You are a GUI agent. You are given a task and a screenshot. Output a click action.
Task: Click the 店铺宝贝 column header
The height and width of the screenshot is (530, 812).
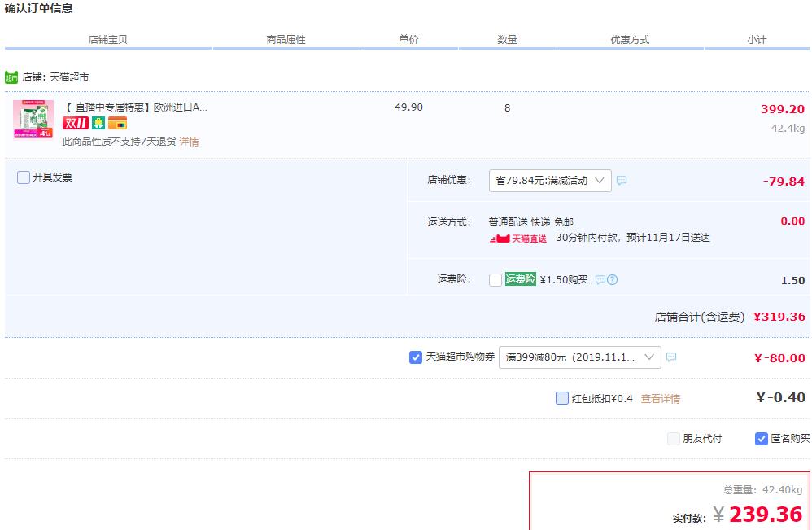(x=107, y=39)
